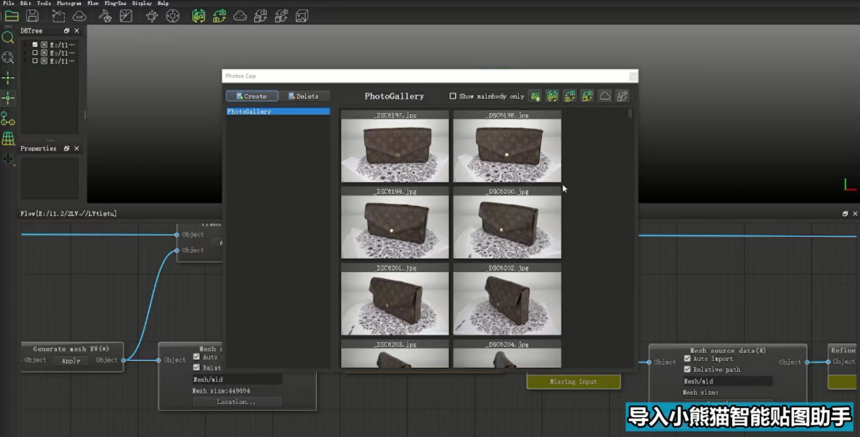
Task: Select the green magnifier tool in left sidebar
Action: coord(8,37)
